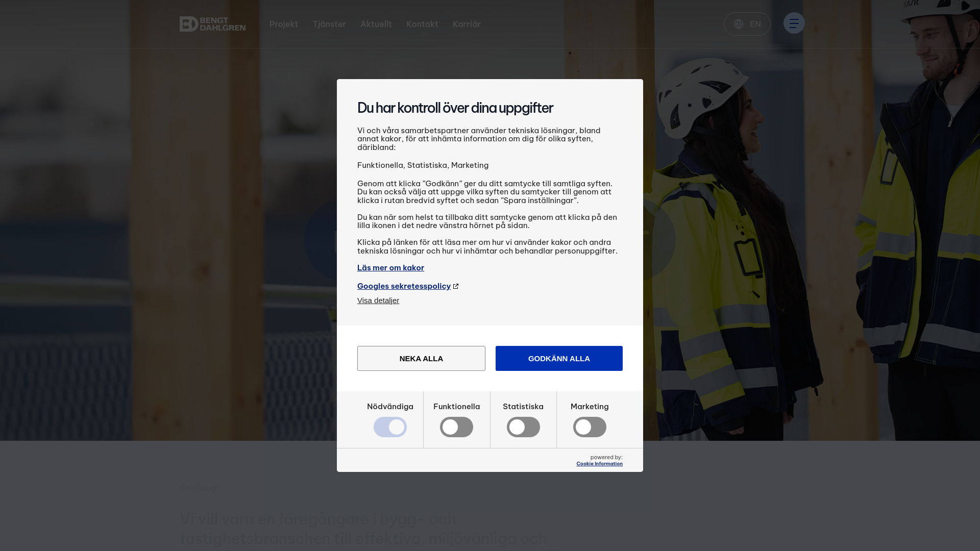Open the hamburger menu button

794,23
